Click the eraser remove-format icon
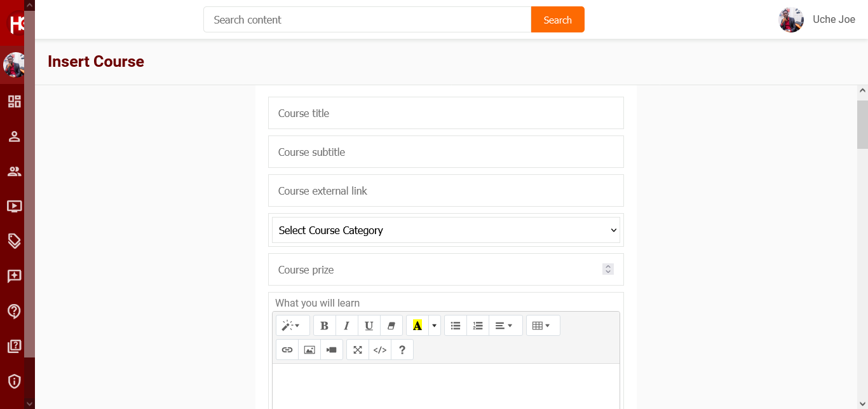The height and width of the screenshot is (409, 868). click(391, 326)
